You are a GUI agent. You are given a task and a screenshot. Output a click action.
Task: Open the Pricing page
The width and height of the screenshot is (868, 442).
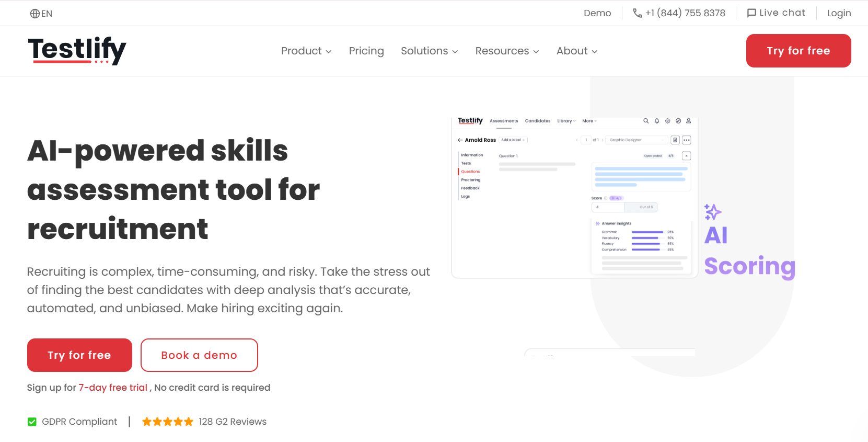coord(366,51)
